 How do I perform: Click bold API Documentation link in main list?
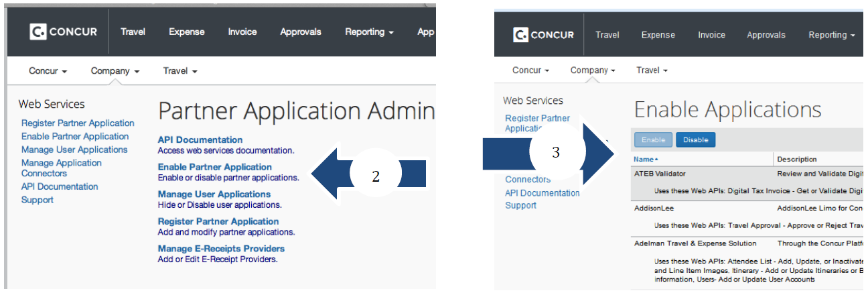(200, 139)
